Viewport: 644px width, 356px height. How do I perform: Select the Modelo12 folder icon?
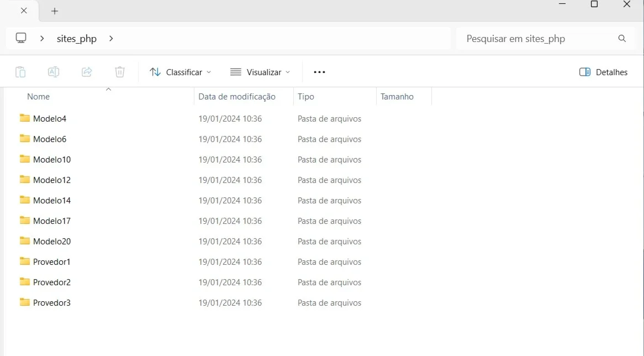tap(25, 180)
